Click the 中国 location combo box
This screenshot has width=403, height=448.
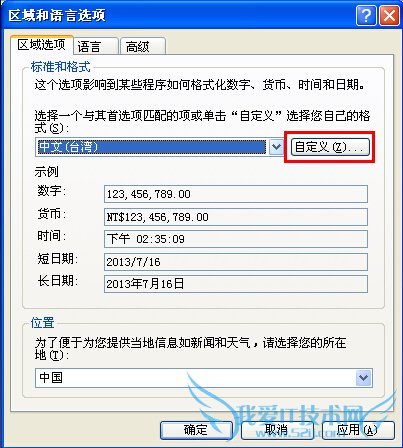pos(204,378)
